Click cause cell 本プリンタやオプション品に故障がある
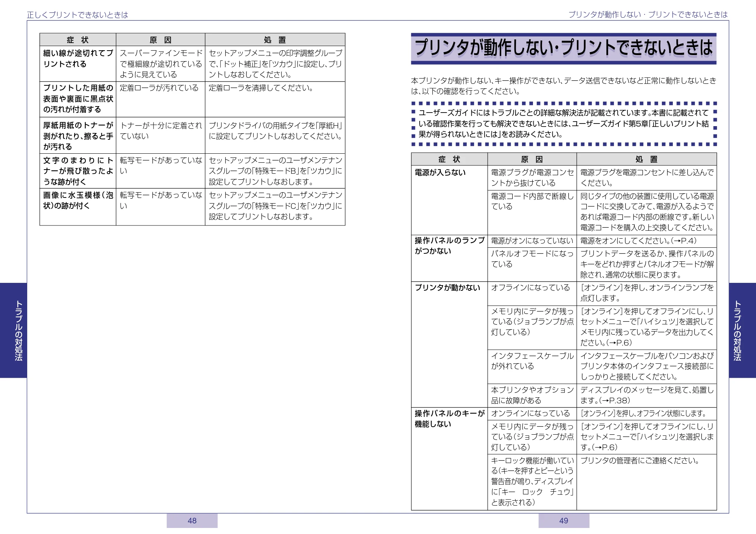 tap(532, 395)
